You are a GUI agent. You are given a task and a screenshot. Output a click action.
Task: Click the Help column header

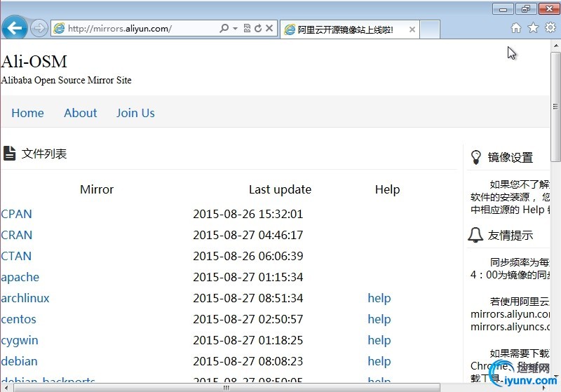[x=388, y=189]
